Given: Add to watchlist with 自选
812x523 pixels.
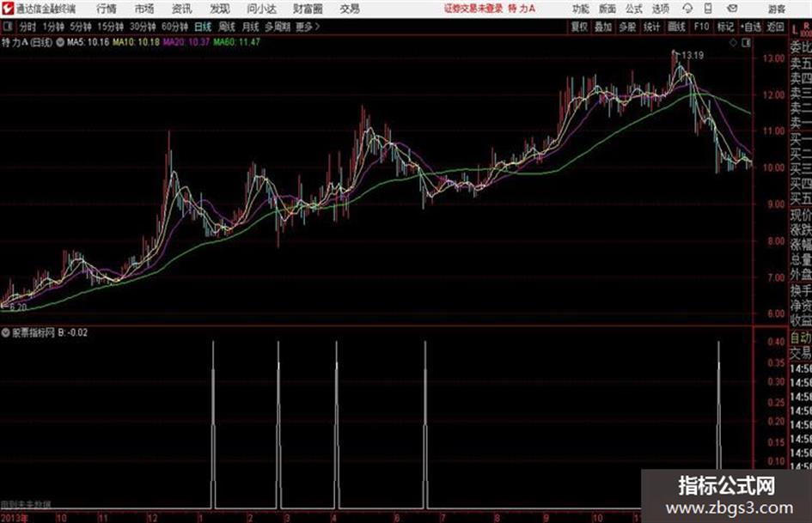Looking at the screenshot, I should point(751,27).
